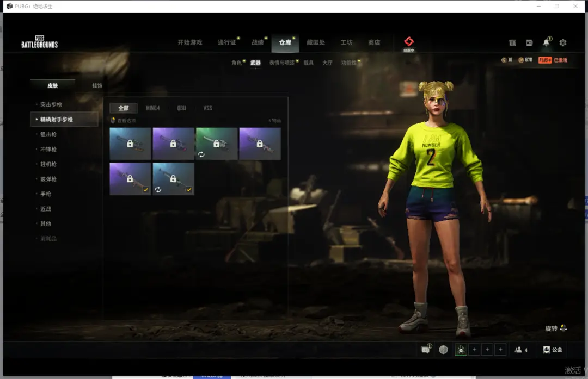The width and height of the screenshot is (588, 379).
Task: Switch to the 角色 sub-tab
Action: 236,63
